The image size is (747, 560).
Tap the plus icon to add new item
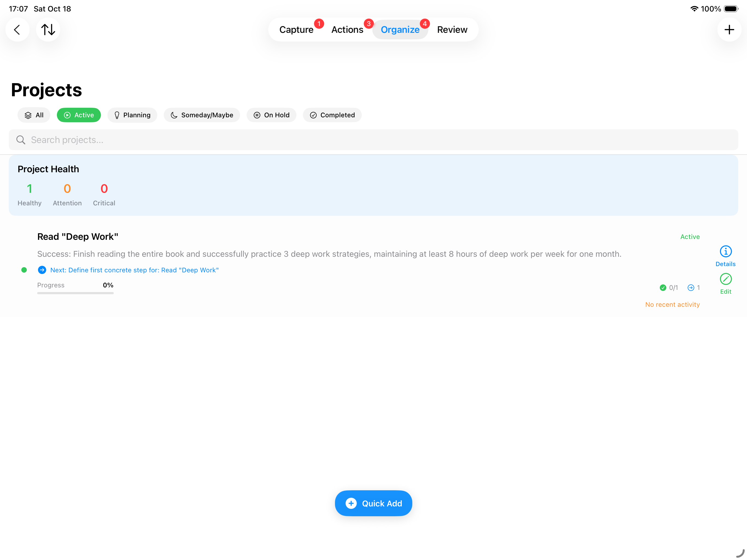(x=730, y=30)
